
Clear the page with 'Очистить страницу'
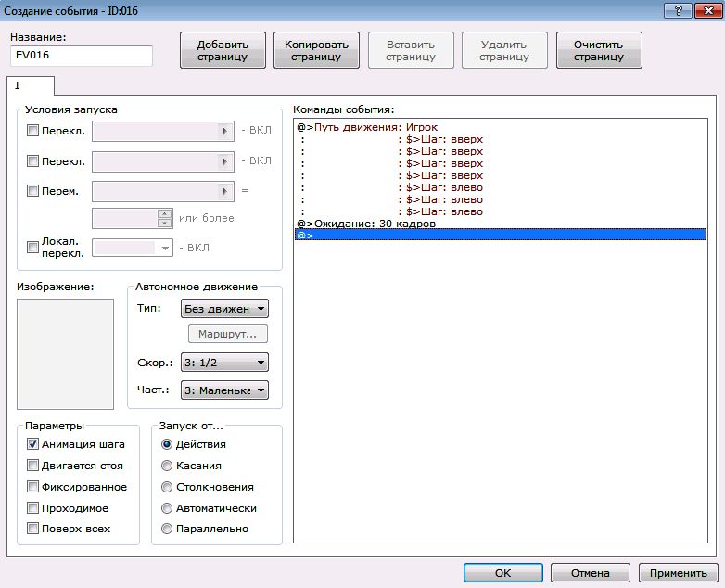click(599, 50)
